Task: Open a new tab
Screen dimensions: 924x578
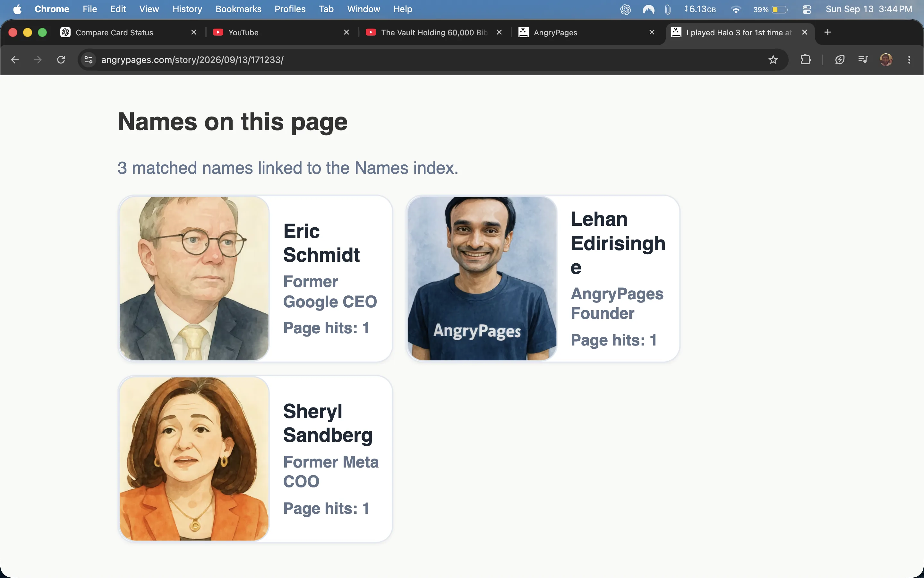Action: [828, 32]
